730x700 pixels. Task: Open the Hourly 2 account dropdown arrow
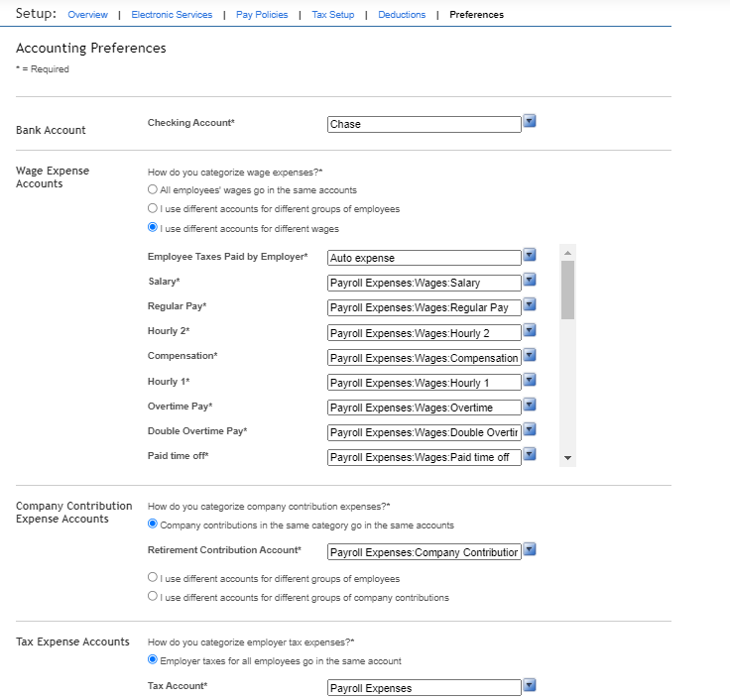click(530, 330)
